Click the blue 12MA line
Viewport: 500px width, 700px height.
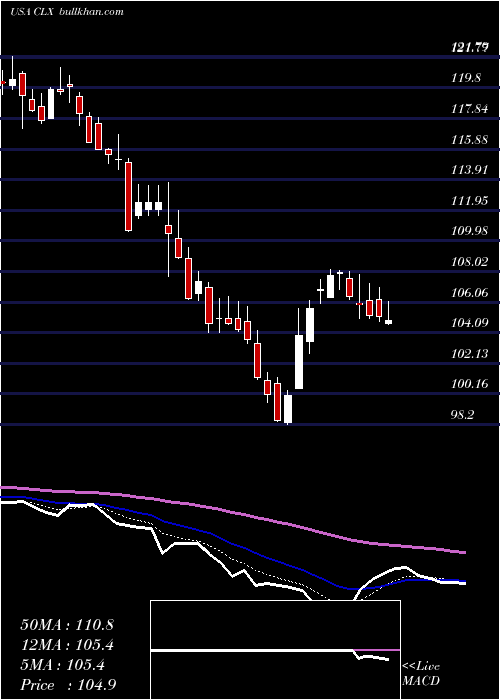tap(232, 542)
